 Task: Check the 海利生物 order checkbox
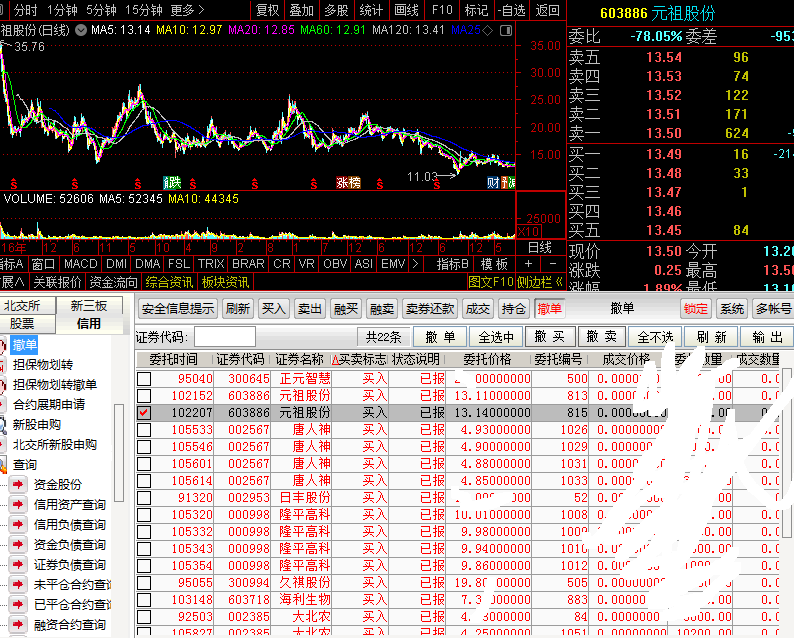point(144,600)
